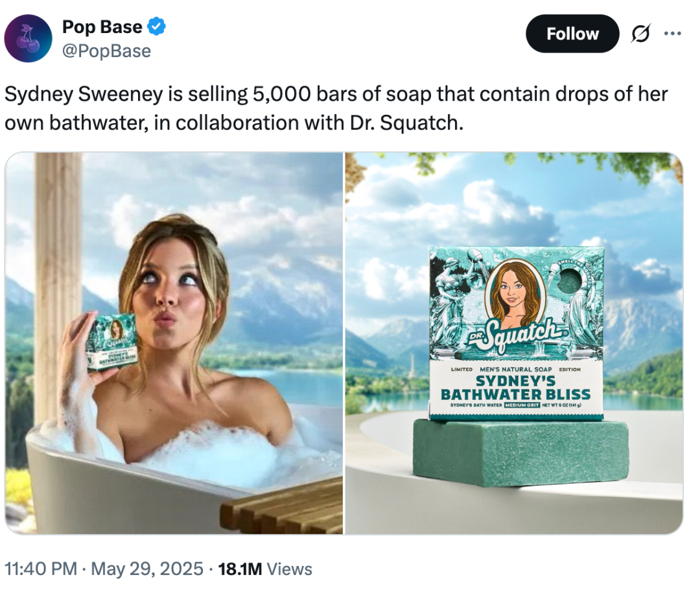Open the Pop Base cherry profile avatar
700x590 pixels.
(x=28, y=38)
